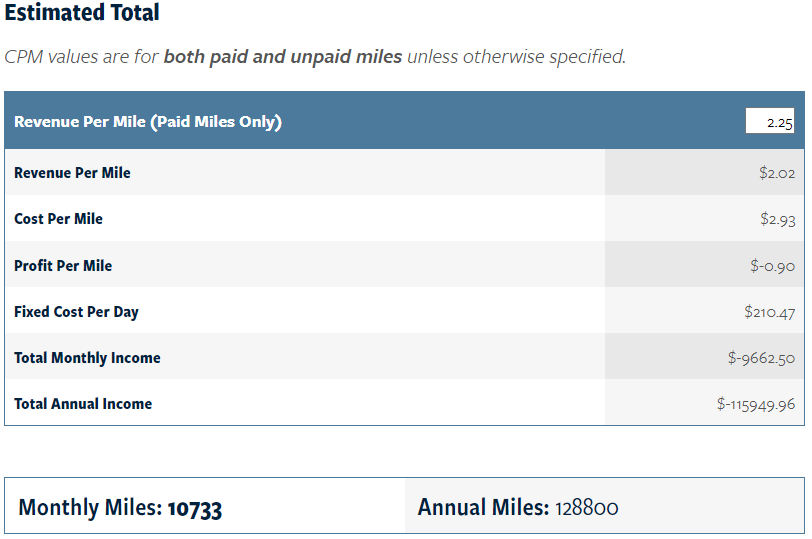Image resolution: width=812 pixels, height=539 pixels.
Task: Click the Profit Per Mile row label
Action: coord(63,266)
